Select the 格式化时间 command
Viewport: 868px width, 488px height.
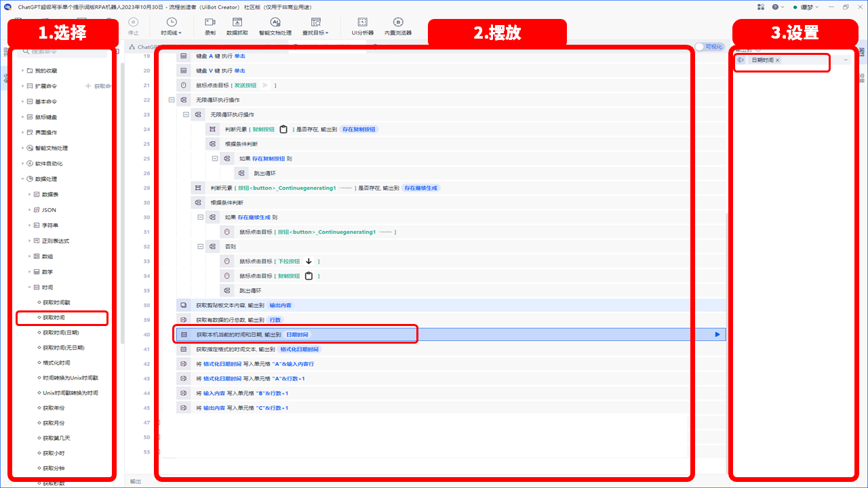coord(56,363)
